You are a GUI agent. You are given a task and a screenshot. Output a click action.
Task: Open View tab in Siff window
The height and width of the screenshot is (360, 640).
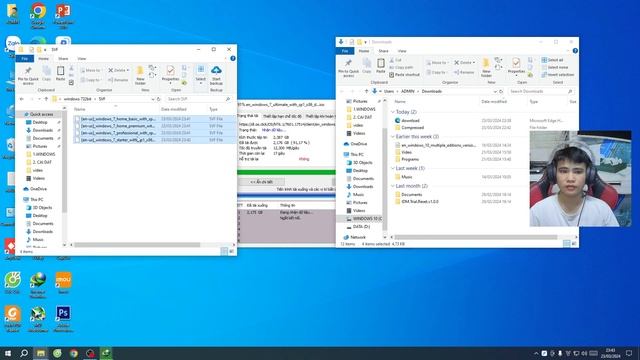[x=82, y=59]
